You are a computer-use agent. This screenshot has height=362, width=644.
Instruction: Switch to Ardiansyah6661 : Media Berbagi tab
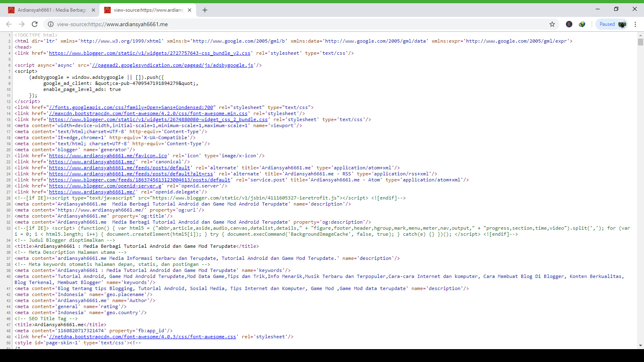tap(52, 10)
